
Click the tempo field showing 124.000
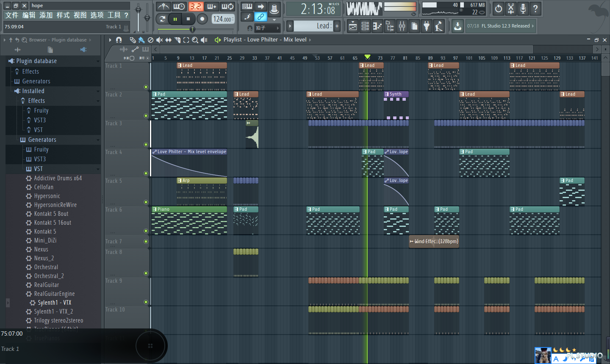[x=223, y=19]
